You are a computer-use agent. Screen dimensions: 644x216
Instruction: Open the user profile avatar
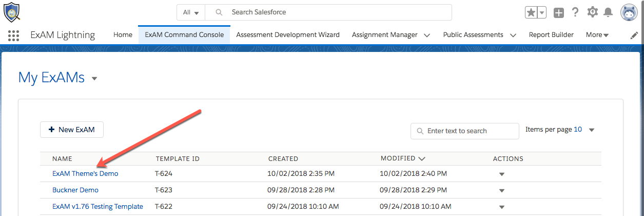(629, 12)
